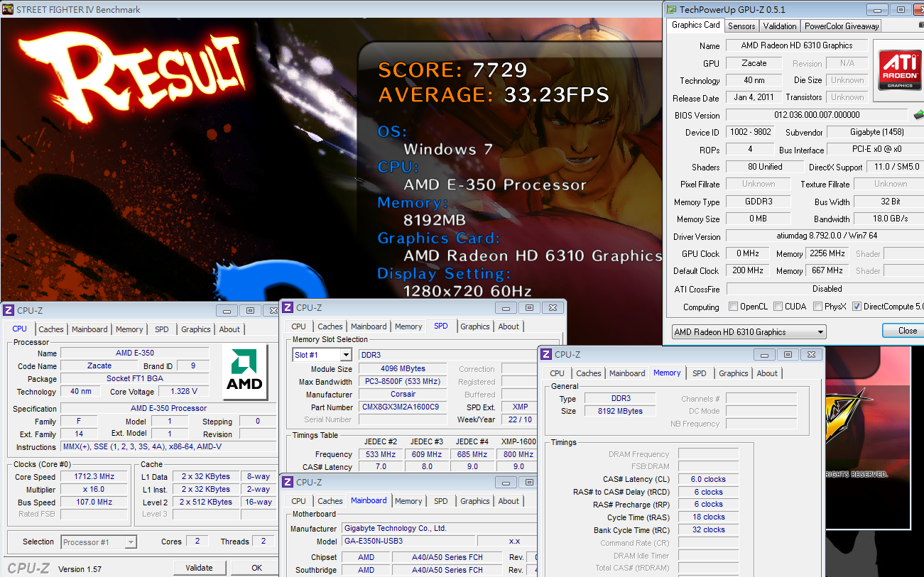The width and height of the screenshot is (924, 577).
Task: Click the GPU-Z BIOS save chip icon
Action: [x=918, y=115]
